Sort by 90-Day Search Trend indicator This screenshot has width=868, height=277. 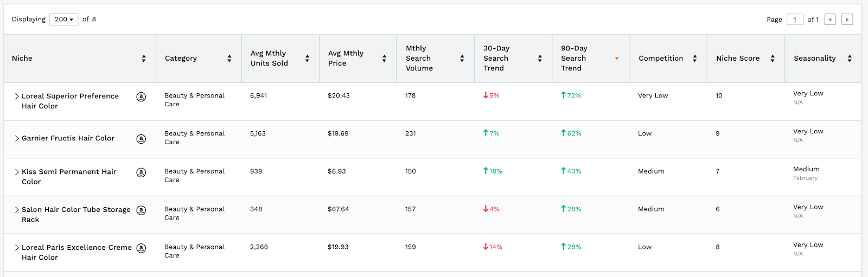click(x=617, y=59)
